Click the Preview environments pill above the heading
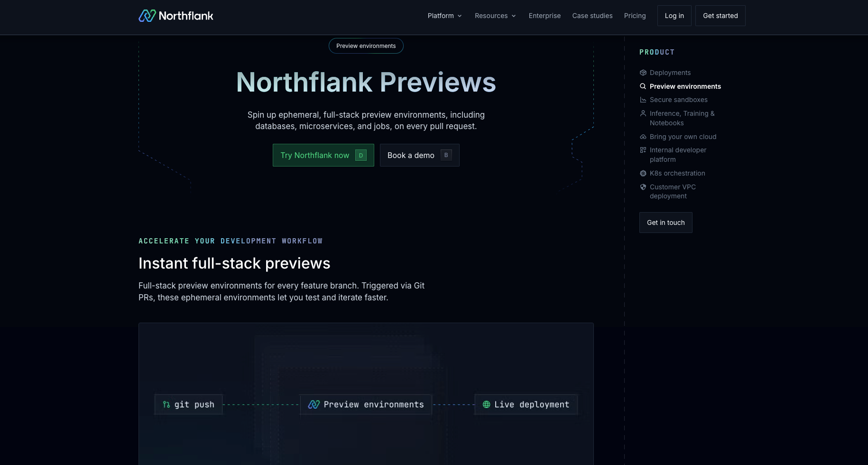868x465 pixels. point(366,46)
